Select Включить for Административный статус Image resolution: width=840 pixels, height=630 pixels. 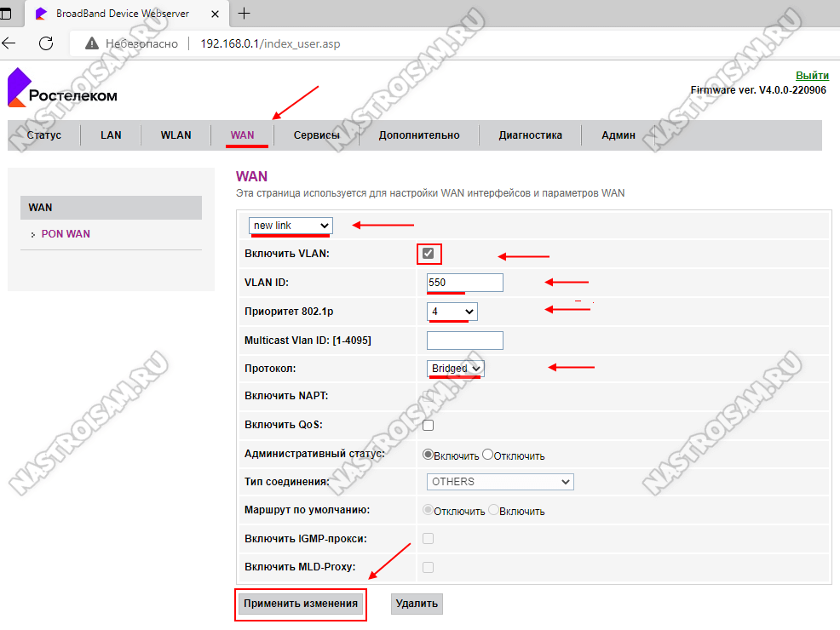tap(429, 455)
